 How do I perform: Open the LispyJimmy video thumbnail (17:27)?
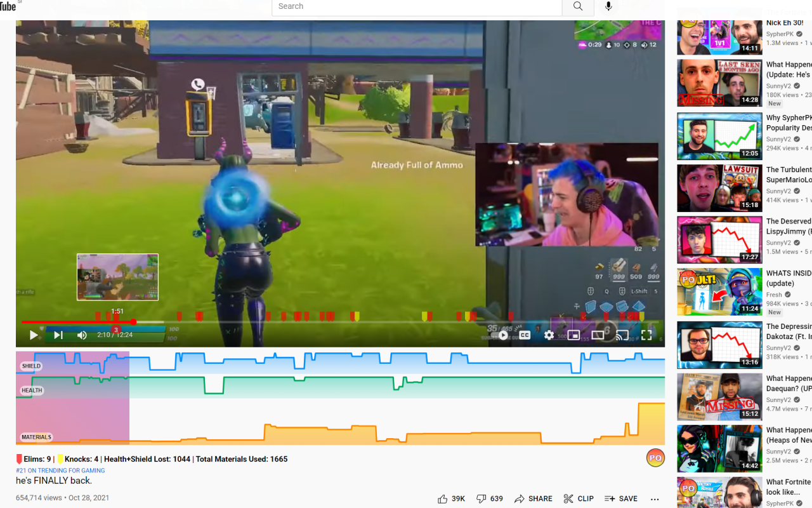719,240
